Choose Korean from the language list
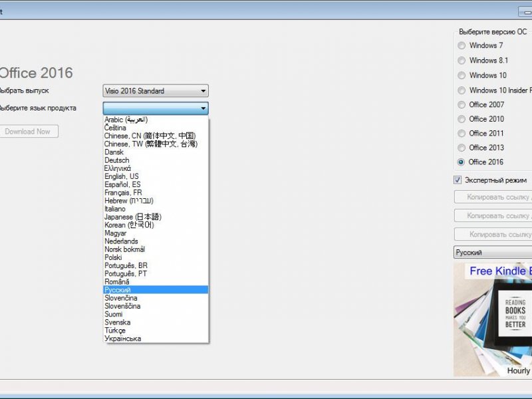The width and height of the screenshot is (532, 399). tap(156, 225)
